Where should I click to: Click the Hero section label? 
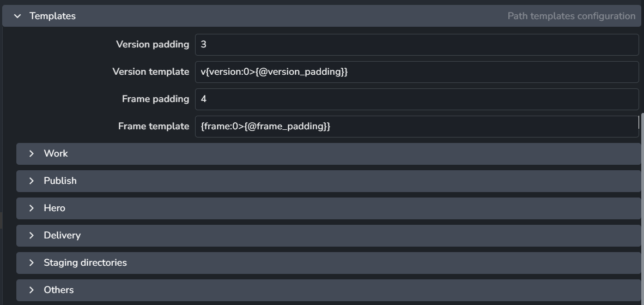pos(54,208)
